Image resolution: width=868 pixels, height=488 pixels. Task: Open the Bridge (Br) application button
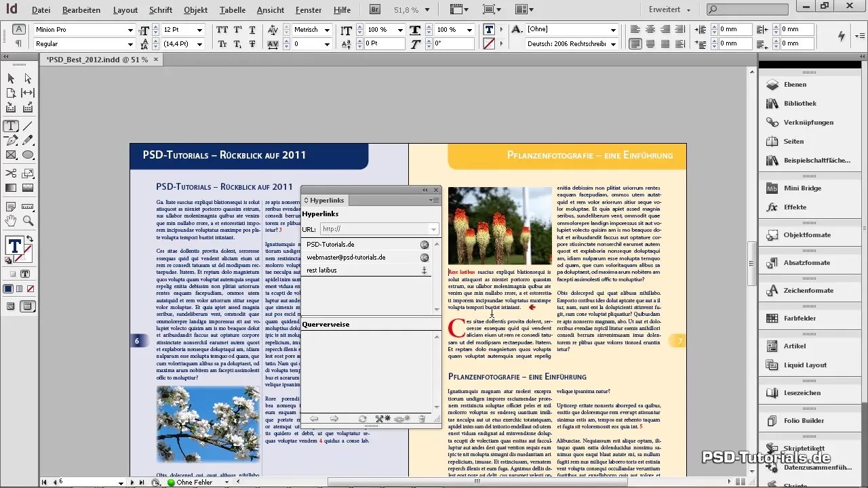[375, 10]
